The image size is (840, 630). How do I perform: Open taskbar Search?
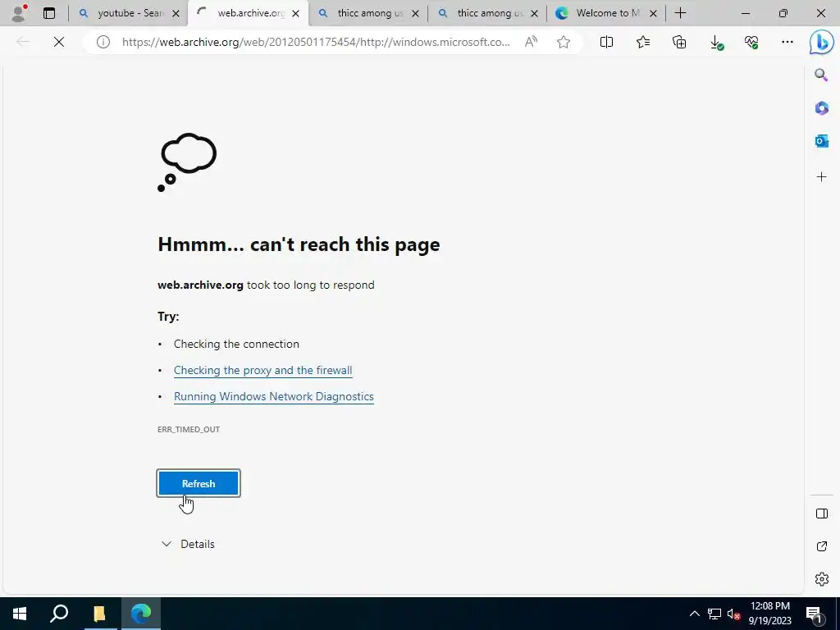pyautogui.click(x=59, y=614)
